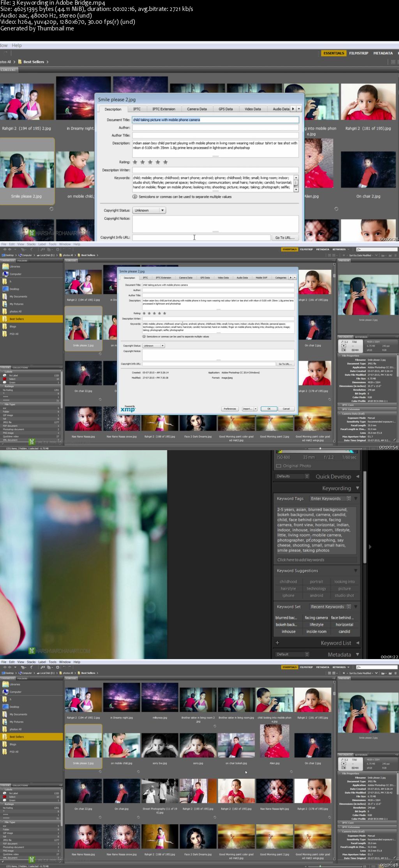Open Copyright Status dropdown in the top-frame dialog
The height and width of the screenshot is (868, 399).
click(x=149, y=210)
